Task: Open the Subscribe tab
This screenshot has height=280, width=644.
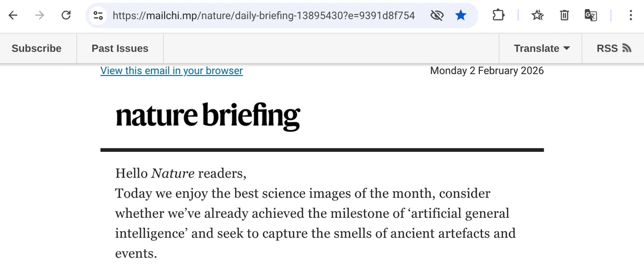Action: [x=36, y=48]
